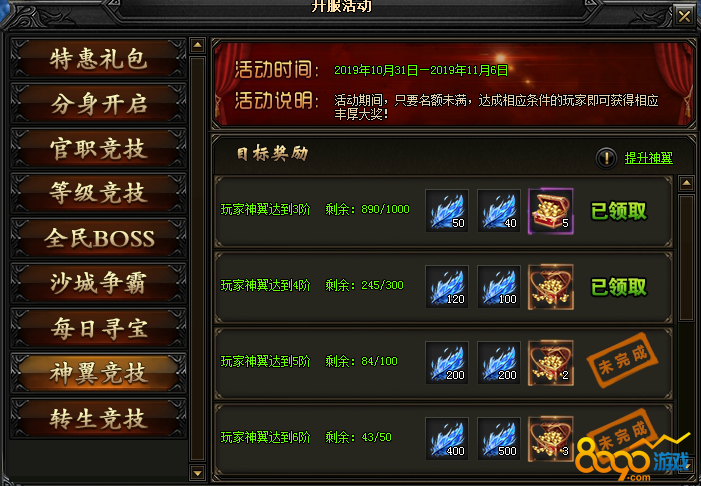701x486 pixels.
Task: Click the 未完成 stamp for 5阶 reward
Action: click(x=623, y=359)
